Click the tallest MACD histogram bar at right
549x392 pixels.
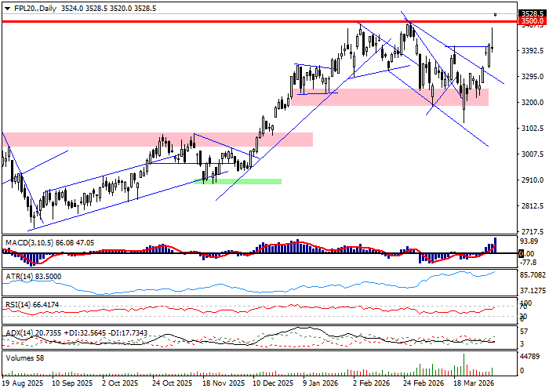coord(495,245)
